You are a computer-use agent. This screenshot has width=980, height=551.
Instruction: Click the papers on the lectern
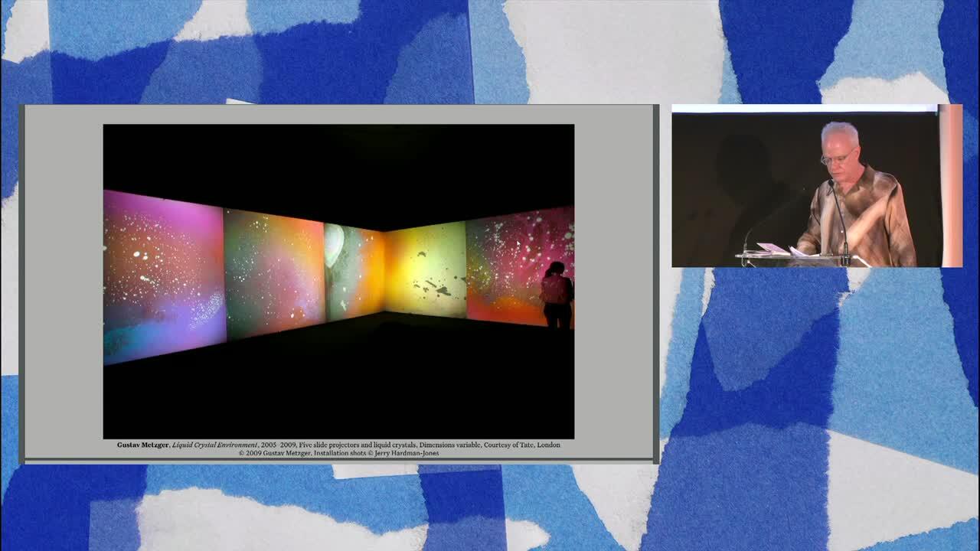(772, 249)
